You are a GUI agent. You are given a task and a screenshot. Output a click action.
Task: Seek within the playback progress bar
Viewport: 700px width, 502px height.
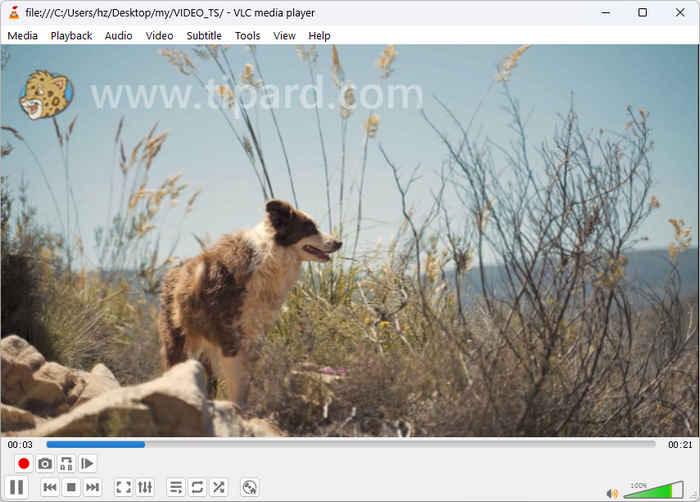pos(351,444)
